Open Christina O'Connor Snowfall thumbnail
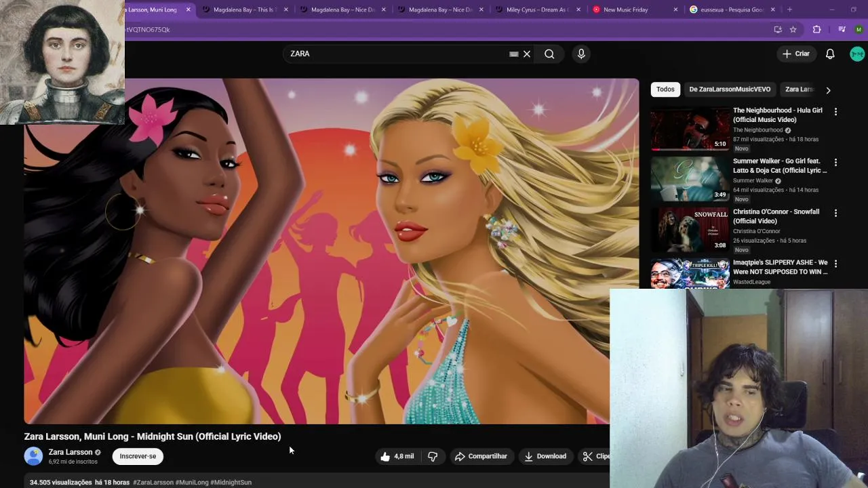868x488 pixels. click(x=690, y=230)
